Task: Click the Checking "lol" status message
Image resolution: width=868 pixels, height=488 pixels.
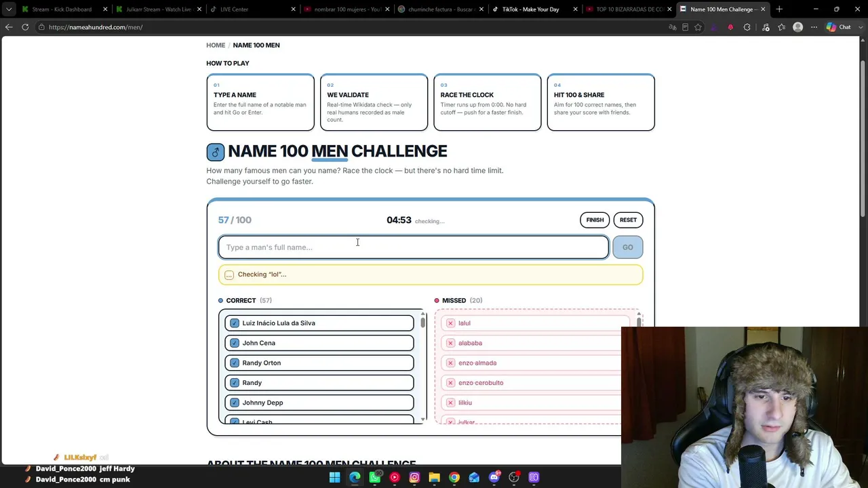Action: pos(431,274)
